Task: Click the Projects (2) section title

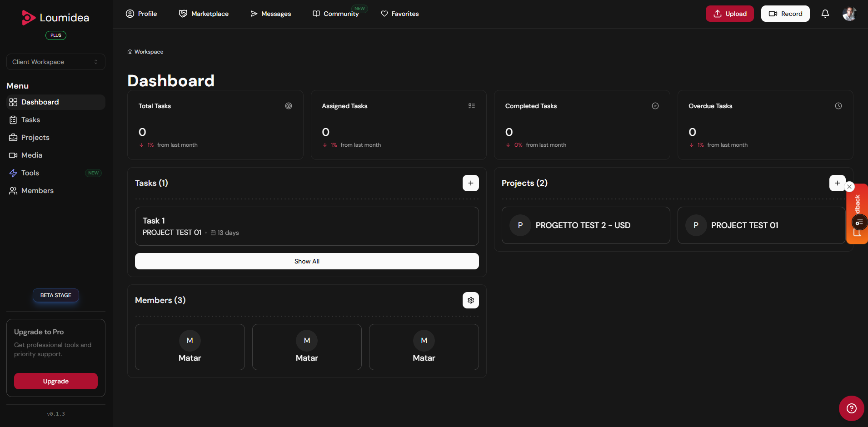Action: tap(524, 183)
